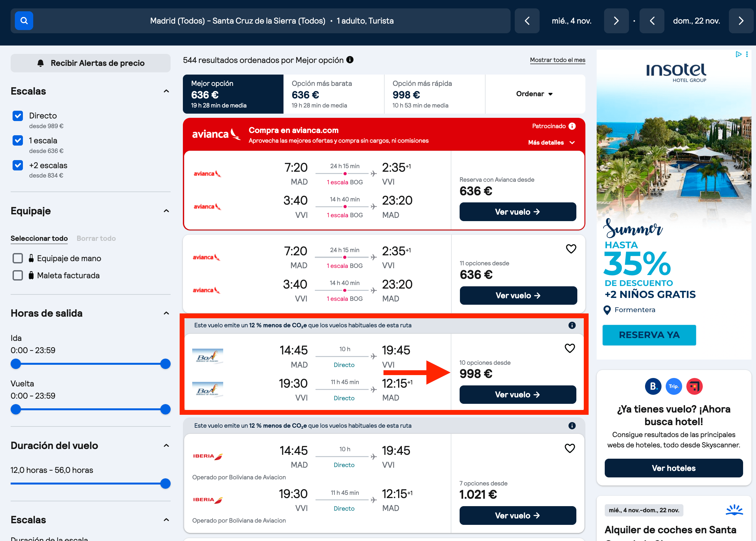Image resolution: width=756 pixels, height=541 pixels.
Task: Go to next return date arrow
Action: point(741,21)
